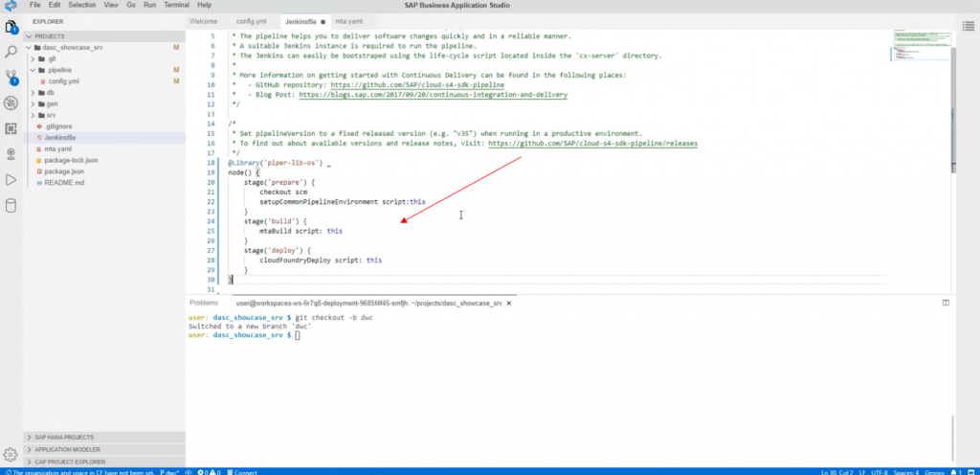Open the cloud-s4-sdk-pipeline releases link
Image resolution: width=980 pixels, height=475 pixels.
coord(593,143)
